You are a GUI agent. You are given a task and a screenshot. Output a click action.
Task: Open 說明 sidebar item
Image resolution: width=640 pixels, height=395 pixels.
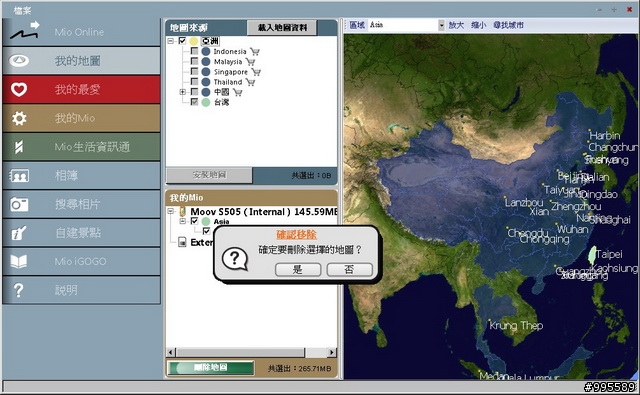(x=81, y=290)
